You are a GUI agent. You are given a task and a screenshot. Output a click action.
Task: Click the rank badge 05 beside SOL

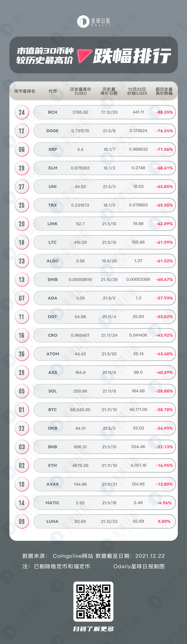pyautogui.click(x=22, y=391)
